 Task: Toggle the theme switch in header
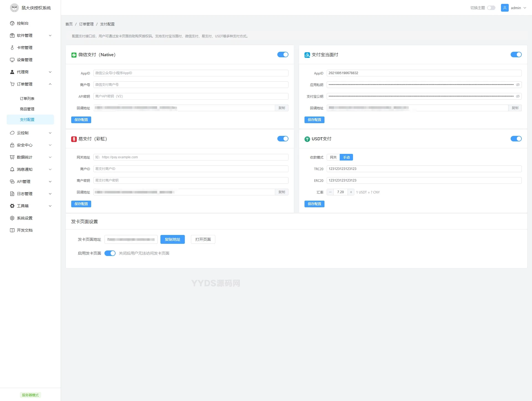click(x=491, y=8)
